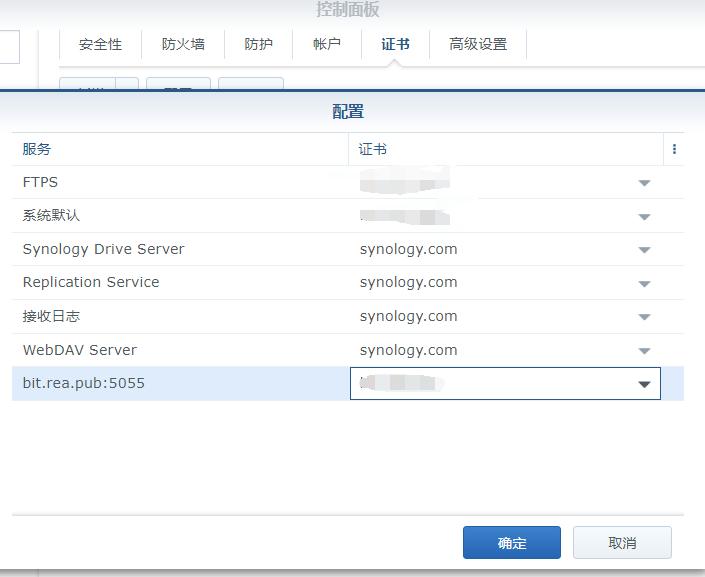Switch to the 安全性 tab
Image resolution: width=705 pixels, height=577 pixels.
(x=100, y=44)
